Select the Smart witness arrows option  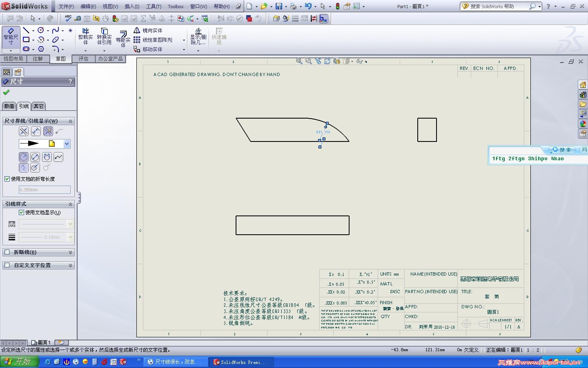[48, 131]
